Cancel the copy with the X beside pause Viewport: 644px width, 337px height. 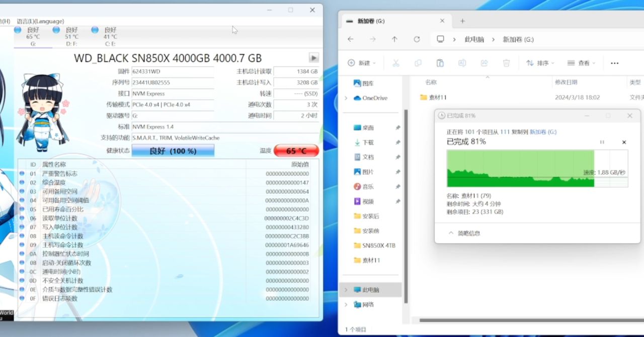point(624,142)
